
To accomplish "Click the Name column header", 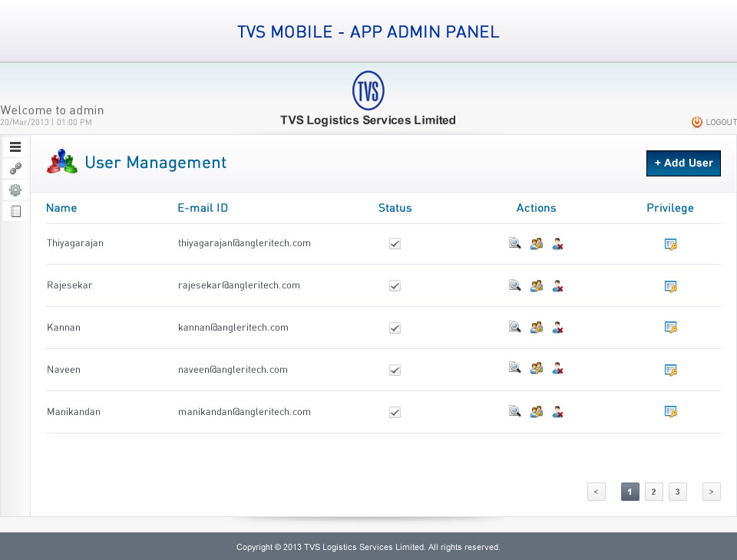I will pos(61,208).
